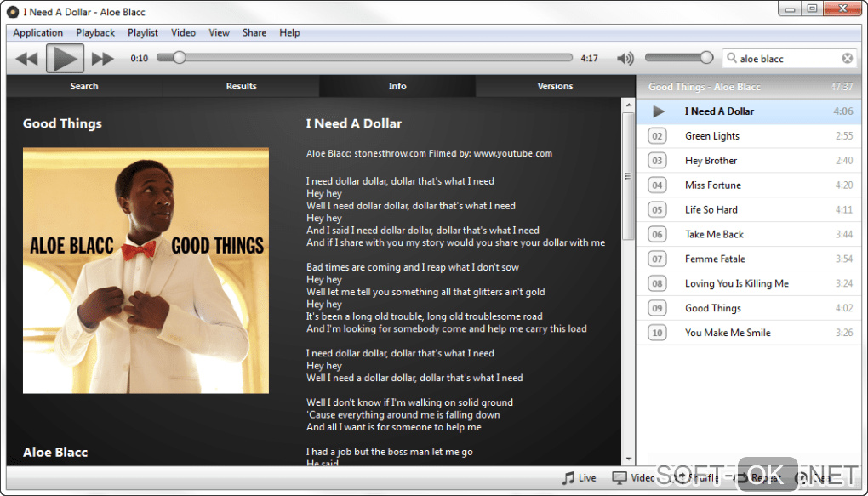Play the track 'Hey Brother'
Viewport: 868px width, 496px height.
[749, 161]
